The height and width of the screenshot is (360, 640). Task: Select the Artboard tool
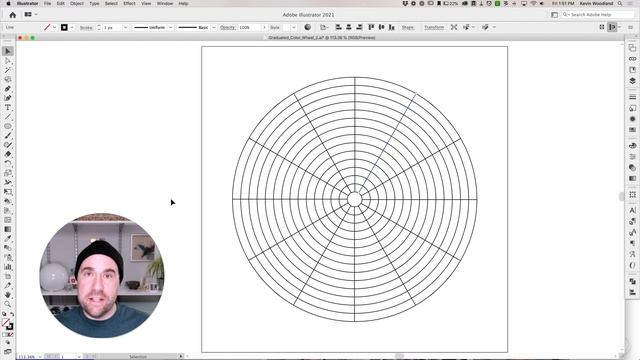(8, 276)
